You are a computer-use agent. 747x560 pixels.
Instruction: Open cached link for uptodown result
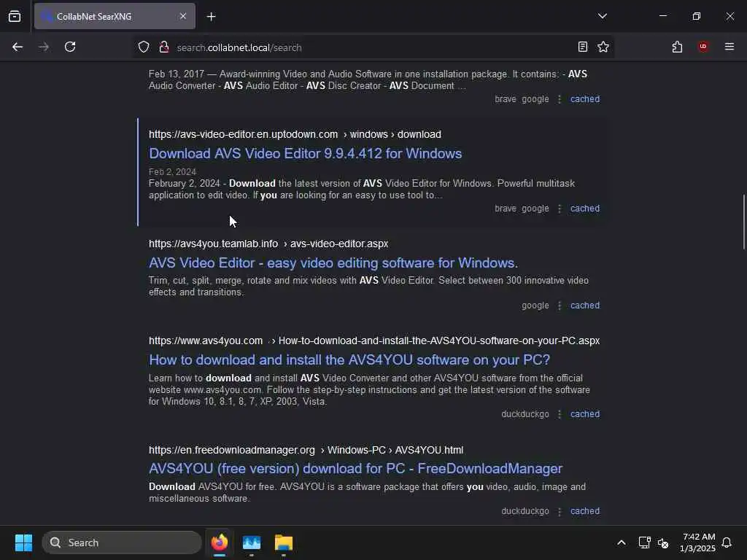point(585,209)
